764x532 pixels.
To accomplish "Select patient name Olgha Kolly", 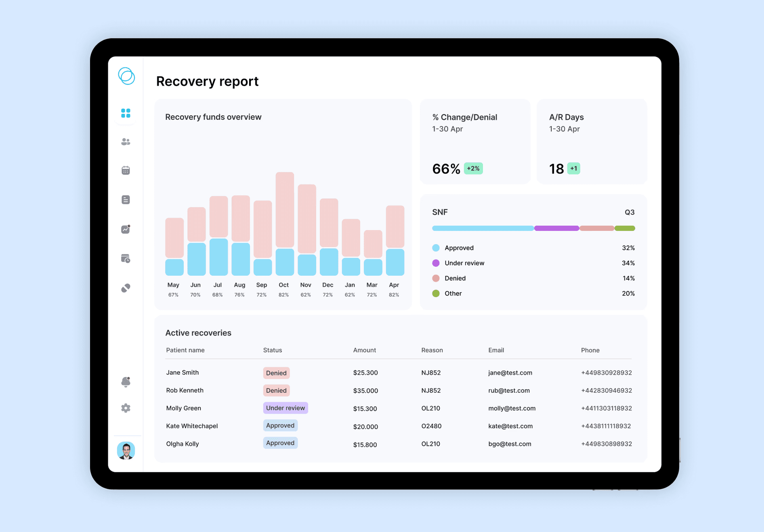I will pos(183,444).
